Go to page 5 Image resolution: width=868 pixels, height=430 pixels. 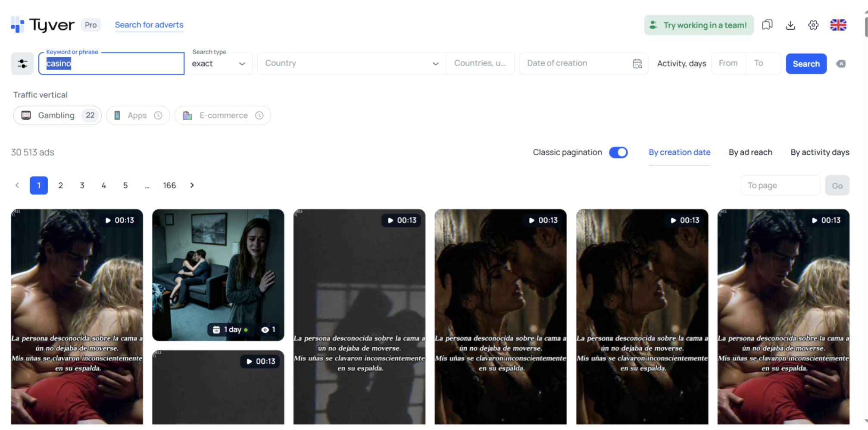[125, 185]
